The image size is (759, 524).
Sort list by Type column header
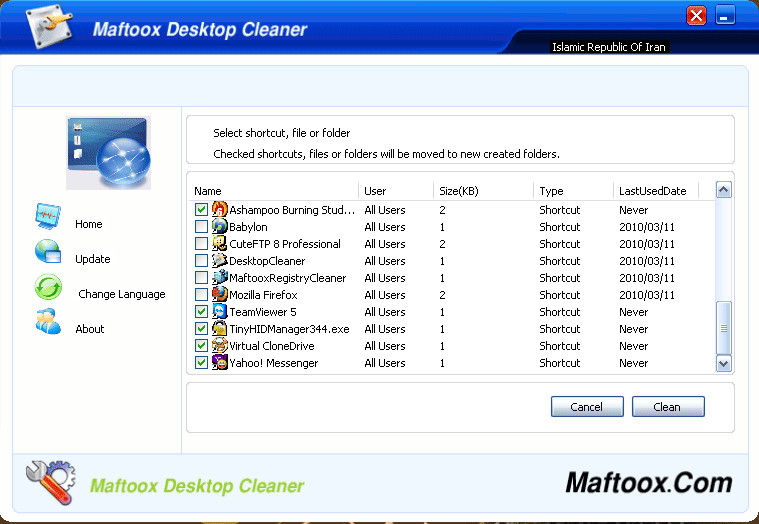coord(573,191)
